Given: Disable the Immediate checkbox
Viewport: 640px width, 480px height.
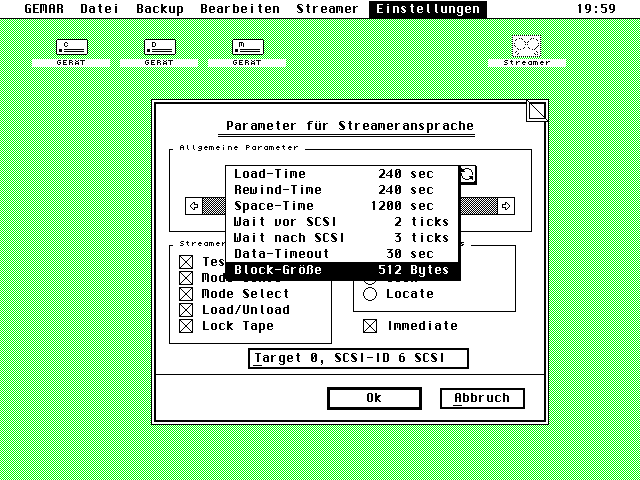Looking at the screenshot, I should pos(370,326).
